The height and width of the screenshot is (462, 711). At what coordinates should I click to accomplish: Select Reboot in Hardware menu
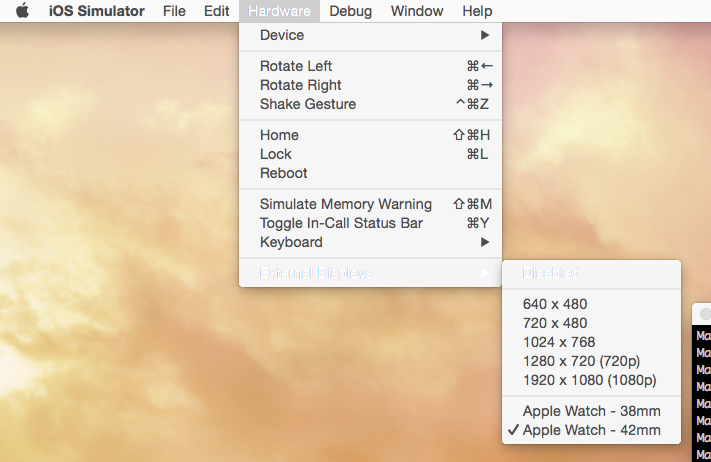tap(370, 173)
